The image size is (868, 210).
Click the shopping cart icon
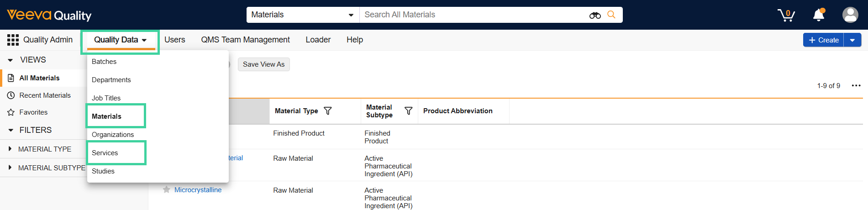click(x=786, y=15)
